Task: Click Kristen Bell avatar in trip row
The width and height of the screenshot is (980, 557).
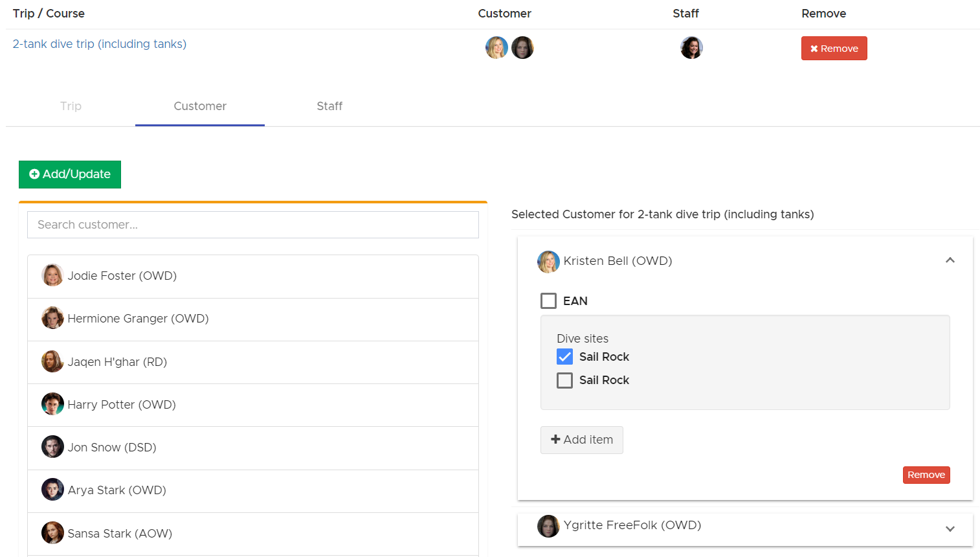Action: [x=496, y=48]
